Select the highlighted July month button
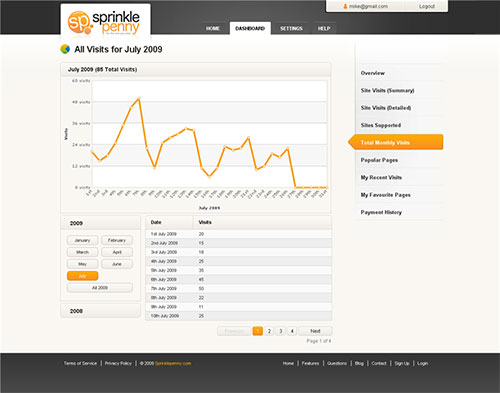Image resolution: width=500 pixels, height=393 pixels. coord(82,276)
